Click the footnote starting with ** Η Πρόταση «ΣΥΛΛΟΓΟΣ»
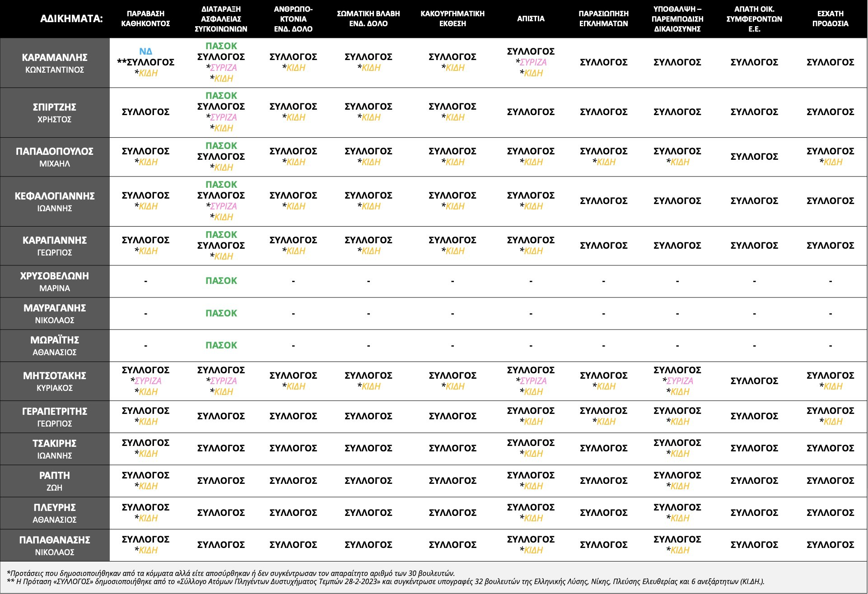This screenshot has height=594, width=868. click(x=385, y=581)
